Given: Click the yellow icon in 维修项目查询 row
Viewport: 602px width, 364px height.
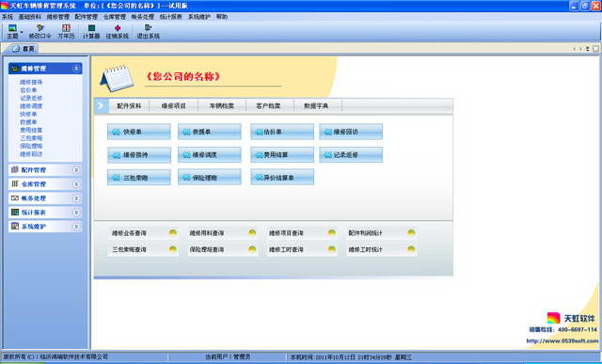Looking at the screenshot, I should pyautogui.click(x=332, y=232).
